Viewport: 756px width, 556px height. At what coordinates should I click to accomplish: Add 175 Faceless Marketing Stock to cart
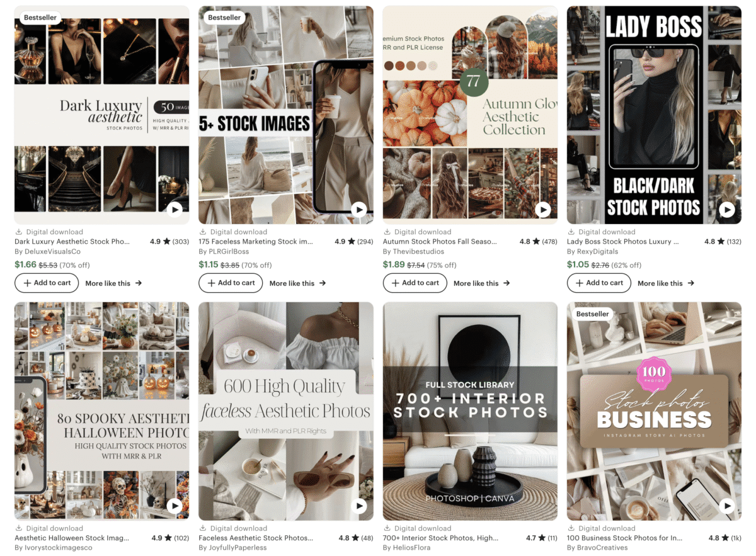(x=231, y=283)
